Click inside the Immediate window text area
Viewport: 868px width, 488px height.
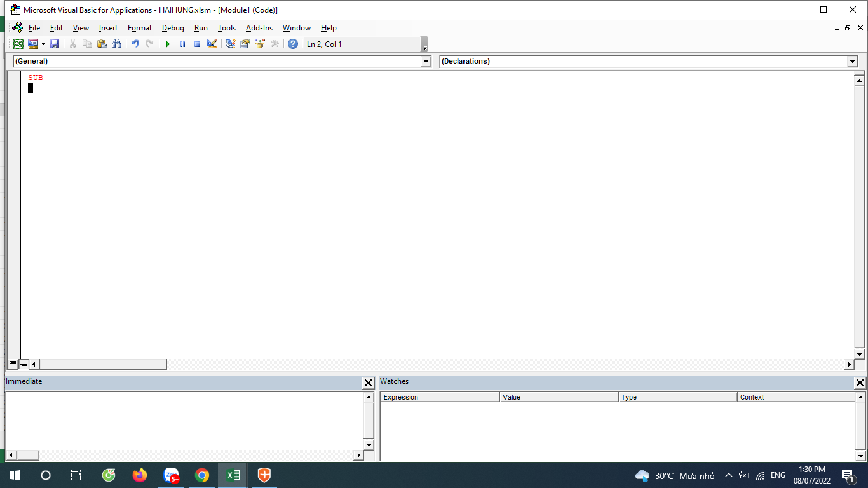tap(184, 421)
